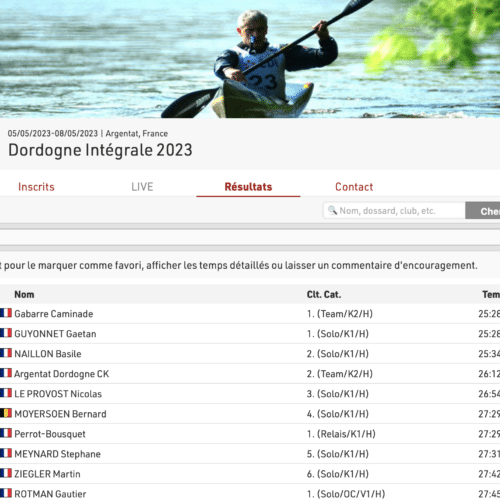Click flag icon next to ZIEGLER Martin

pos(6,473)
